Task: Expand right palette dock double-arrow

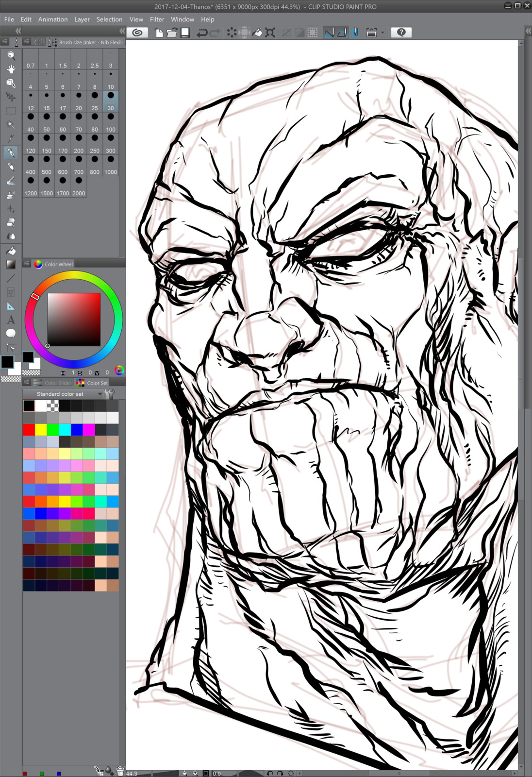Action: pyautogui.click(x=528, y=31)
